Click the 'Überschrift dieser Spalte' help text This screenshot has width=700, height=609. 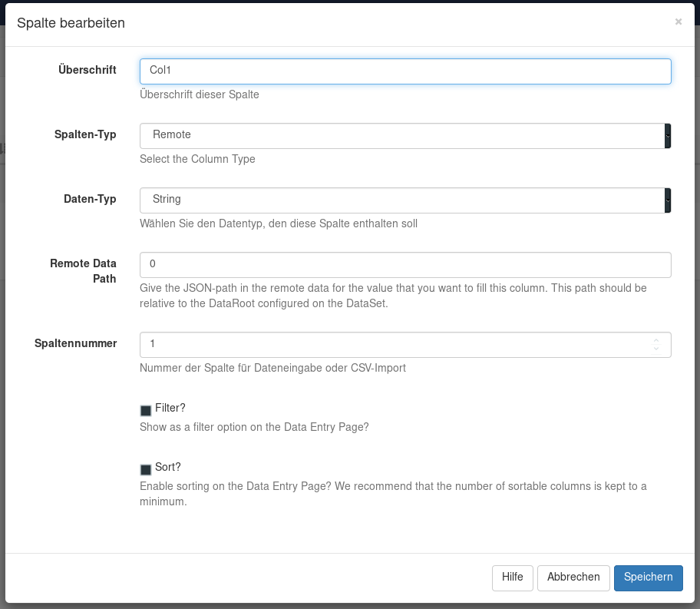pos(200,94)
